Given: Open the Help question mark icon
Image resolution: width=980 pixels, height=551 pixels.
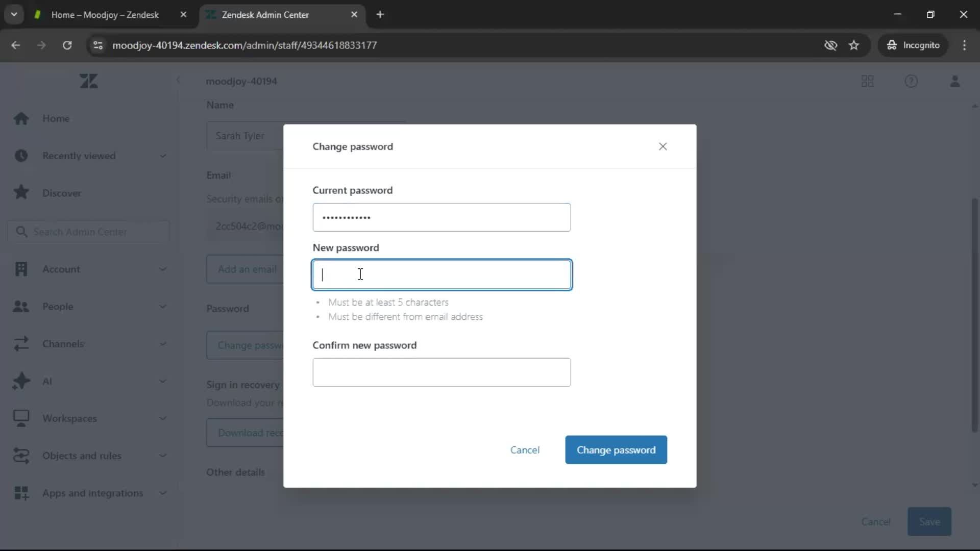Looking at the screenshot, I should point(911,81).
